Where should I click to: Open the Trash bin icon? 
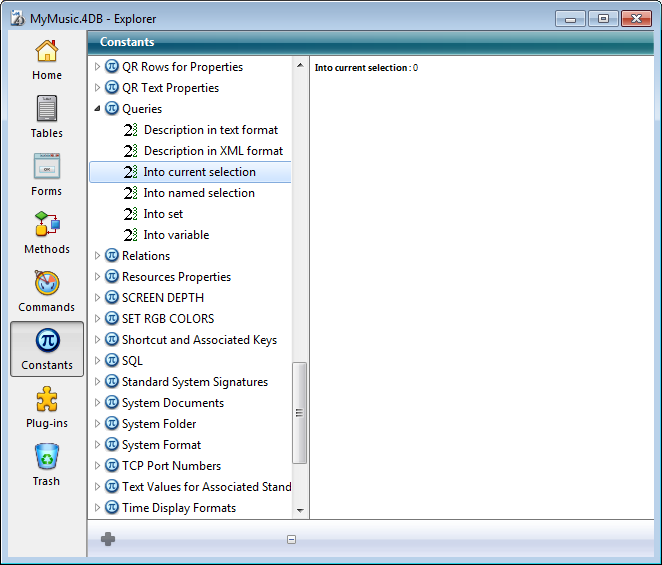click(46, 457)
